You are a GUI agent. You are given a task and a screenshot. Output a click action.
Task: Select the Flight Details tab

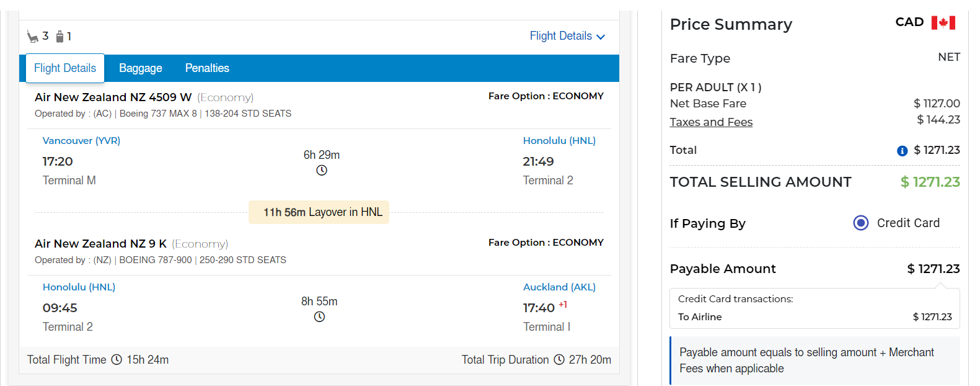pyautogui.click(x=65, y=68)
